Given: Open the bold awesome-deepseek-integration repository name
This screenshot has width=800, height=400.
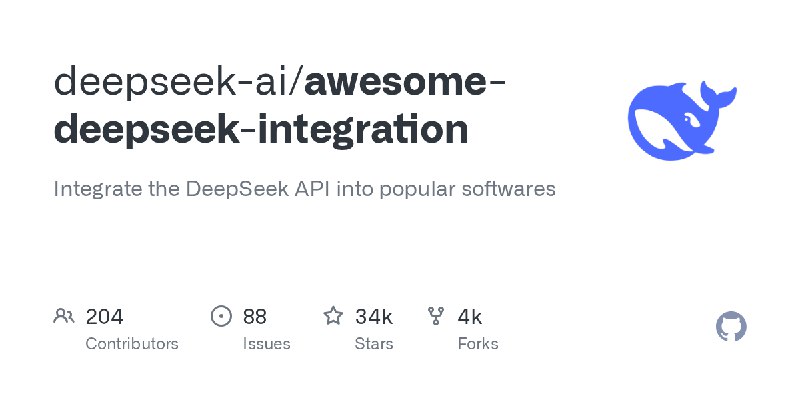Looking at the screenshot, I should (x=260, y=129).
